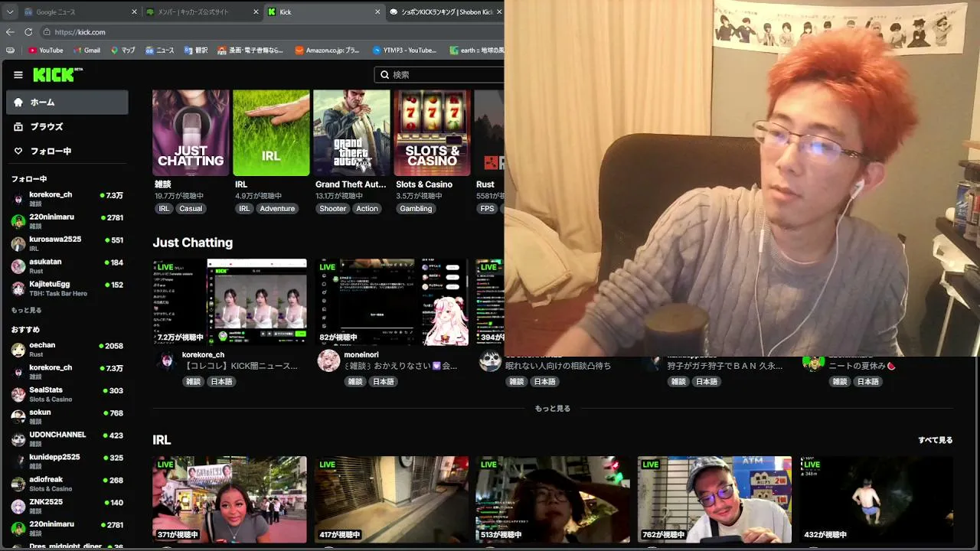
Task: Open the 翻訳 bookmark
Action: pos(196,51)
